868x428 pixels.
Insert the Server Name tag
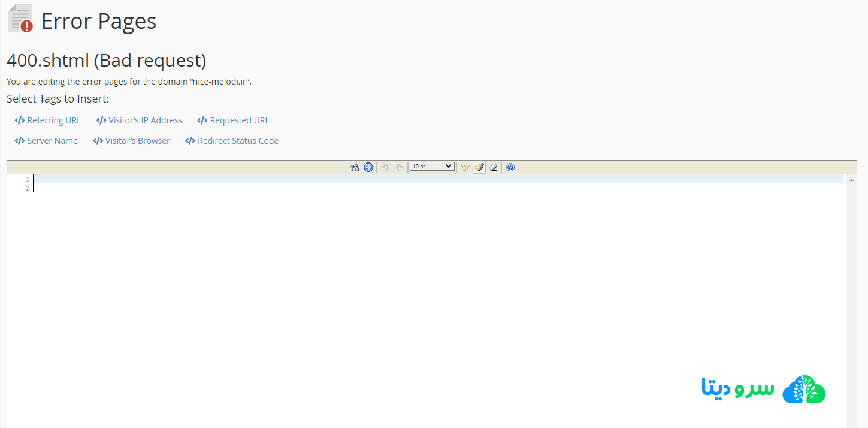click(x=46, y=141)
